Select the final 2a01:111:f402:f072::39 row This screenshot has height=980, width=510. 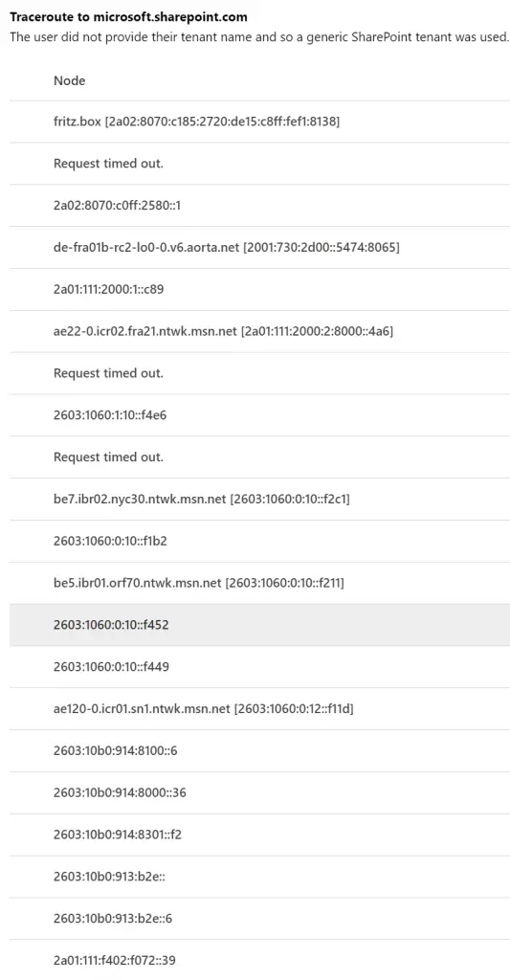tap(259, 960)
